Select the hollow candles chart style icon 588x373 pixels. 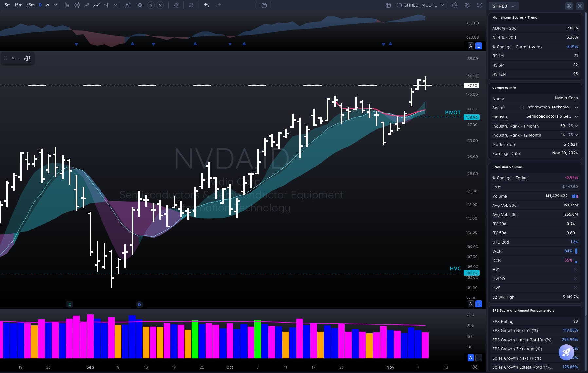(67, 5)
